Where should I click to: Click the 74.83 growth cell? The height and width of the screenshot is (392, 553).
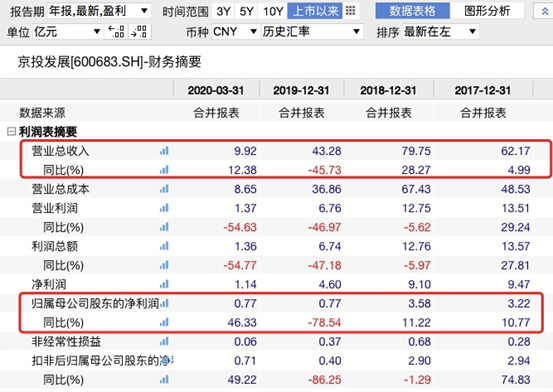[516, 380]
